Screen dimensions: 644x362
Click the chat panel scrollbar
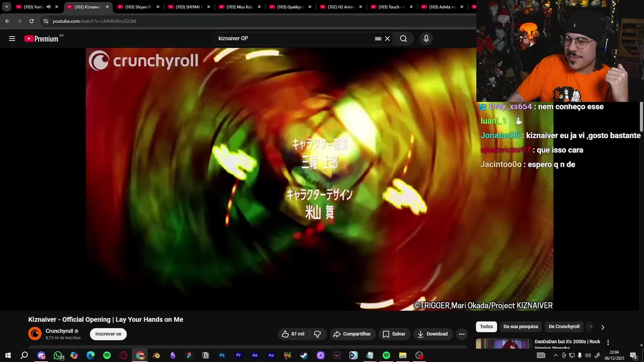[641, 117]
